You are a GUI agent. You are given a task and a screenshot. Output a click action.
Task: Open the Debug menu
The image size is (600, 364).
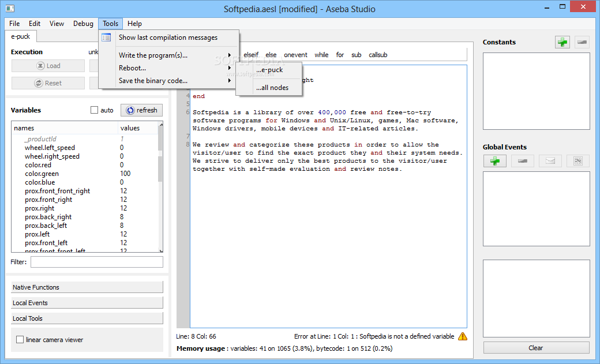coord(83,23)
